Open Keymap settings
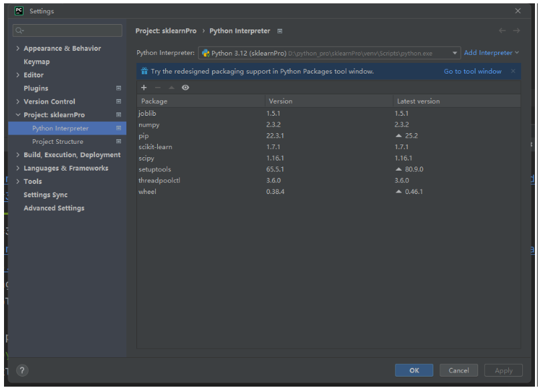Image resolution: width=543 pixels, height=392 pixels. (x=37, y=62)
